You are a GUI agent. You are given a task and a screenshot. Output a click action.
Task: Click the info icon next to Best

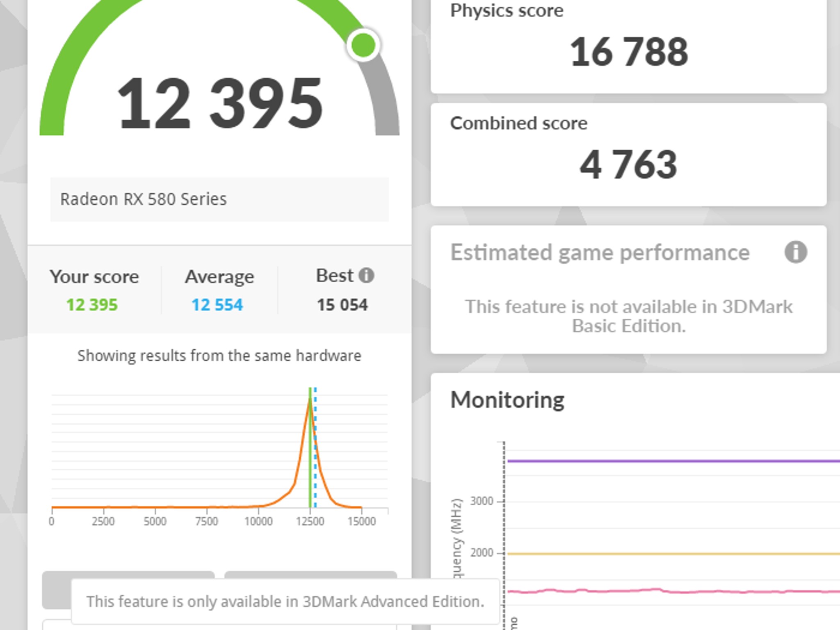click(366, 275)
